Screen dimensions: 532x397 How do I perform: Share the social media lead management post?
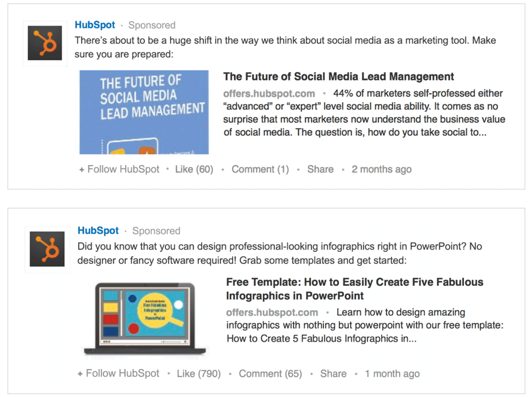tap(320, 169)
